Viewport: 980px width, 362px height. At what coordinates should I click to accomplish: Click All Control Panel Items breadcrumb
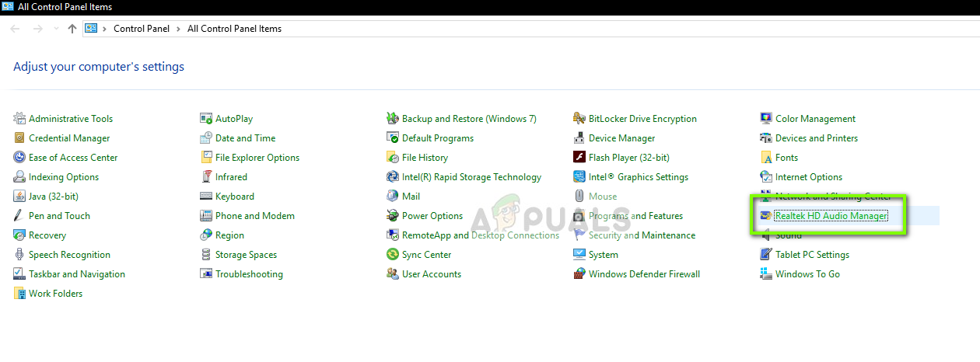click(x=235, y=28)
